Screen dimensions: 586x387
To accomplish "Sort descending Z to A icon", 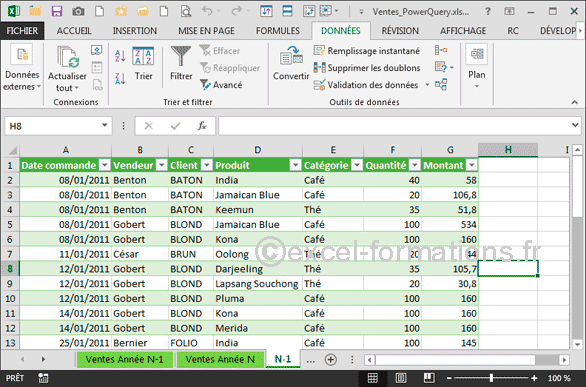I will pyautogui.click(x=120, y=78).
